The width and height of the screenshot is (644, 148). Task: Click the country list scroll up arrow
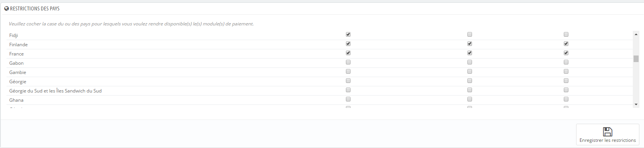636,34
